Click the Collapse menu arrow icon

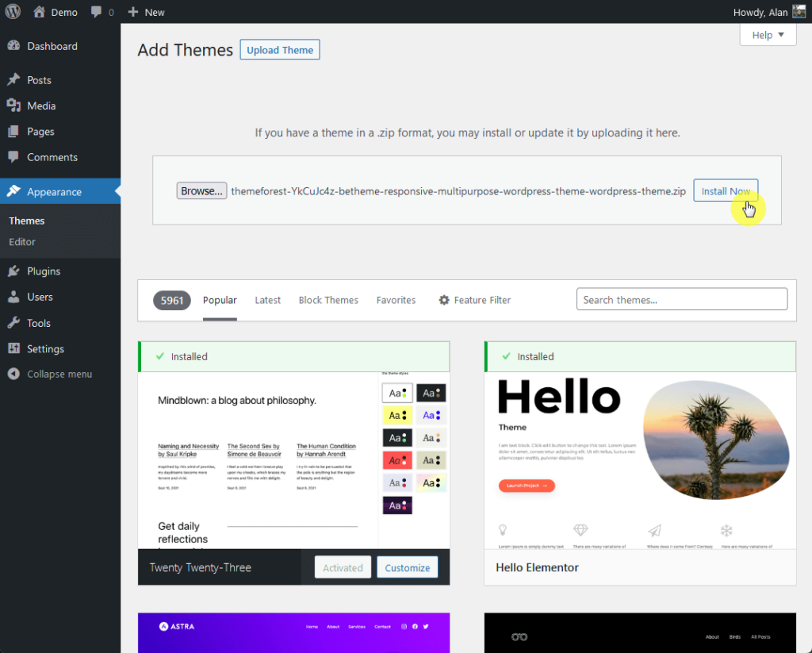14,374
